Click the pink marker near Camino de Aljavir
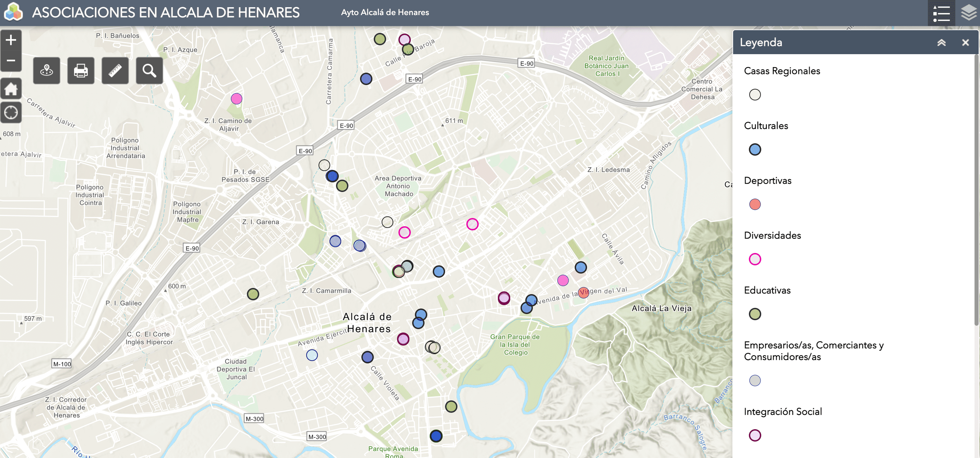 point(236,99)
